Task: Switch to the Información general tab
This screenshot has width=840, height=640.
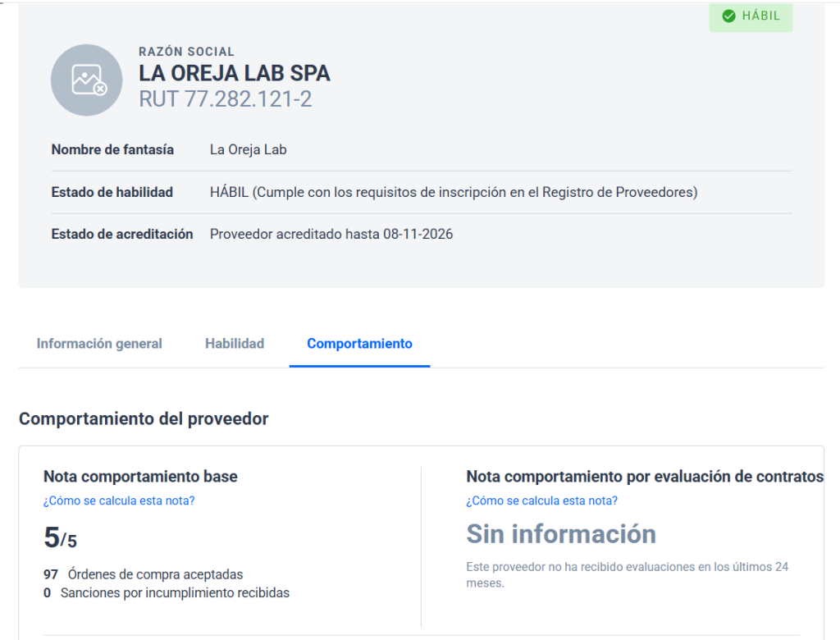Action: (x=98, y=344)
